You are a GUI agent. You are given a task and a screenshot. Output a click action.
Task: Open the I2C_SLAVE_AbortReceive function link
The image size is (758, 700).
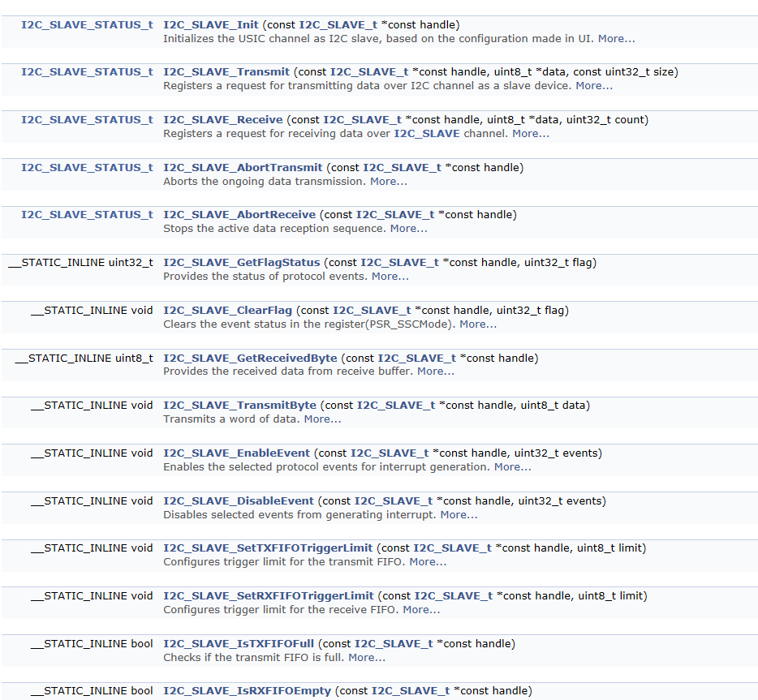click(239, 215)
